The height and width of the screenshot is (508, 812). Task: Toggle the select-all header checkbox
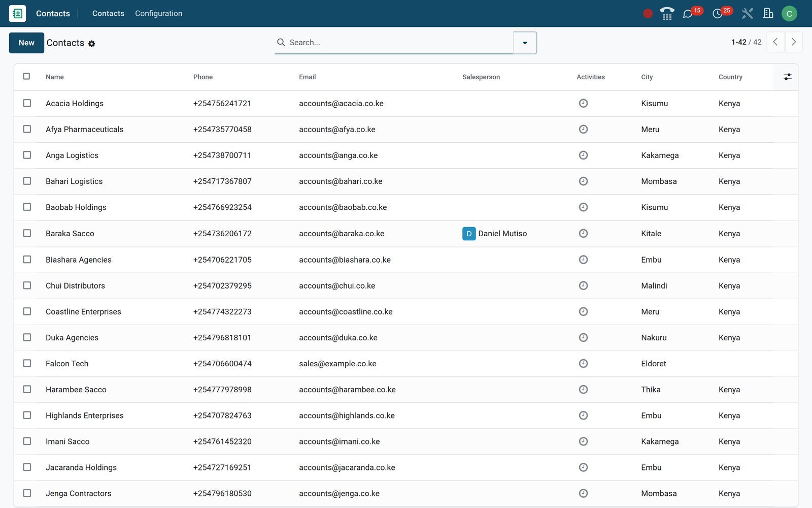click(26, 76)
